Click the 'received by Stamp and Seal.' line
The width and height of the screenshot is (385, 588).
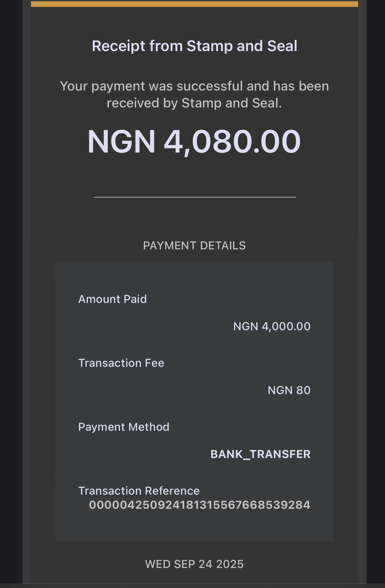[x=194, y=103]
